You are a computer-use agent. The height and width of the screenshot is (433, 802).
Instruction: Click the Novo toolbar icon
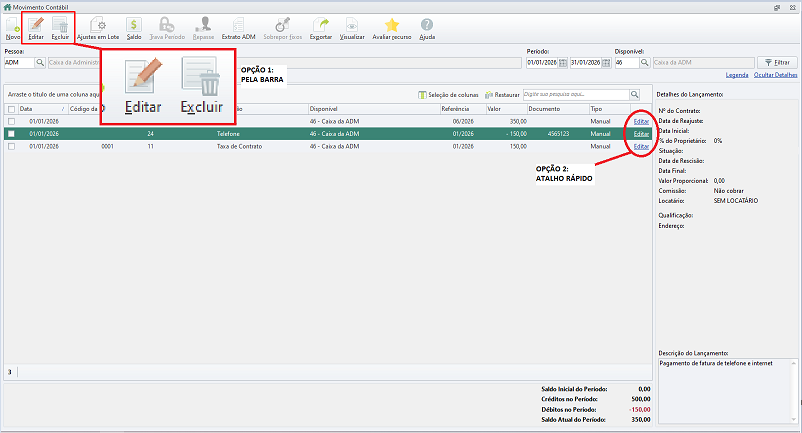pos(13,29)
